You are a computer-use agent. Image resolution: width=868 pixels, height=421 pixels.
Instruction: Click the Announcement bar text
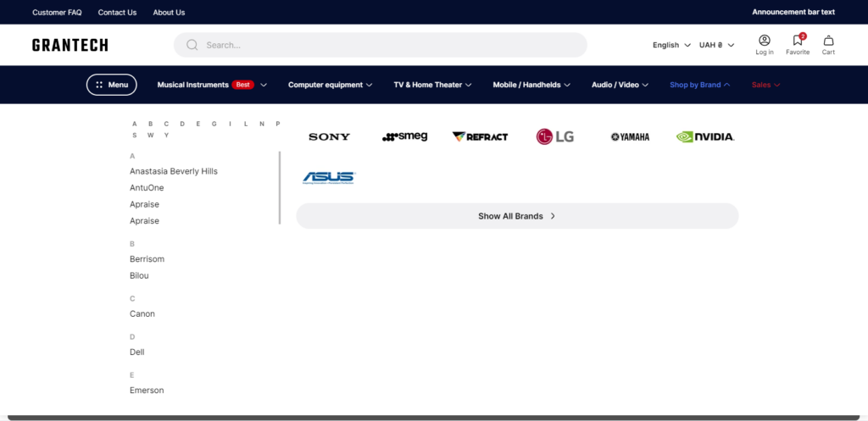click(x=793, y=12)
